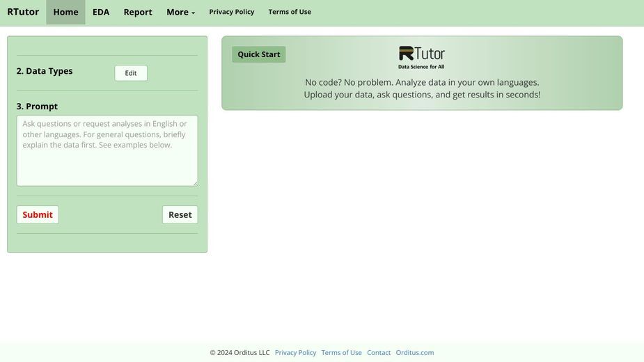Click the '3. Prompt' heading
The image size is (644, 362).
click(37, 107)
